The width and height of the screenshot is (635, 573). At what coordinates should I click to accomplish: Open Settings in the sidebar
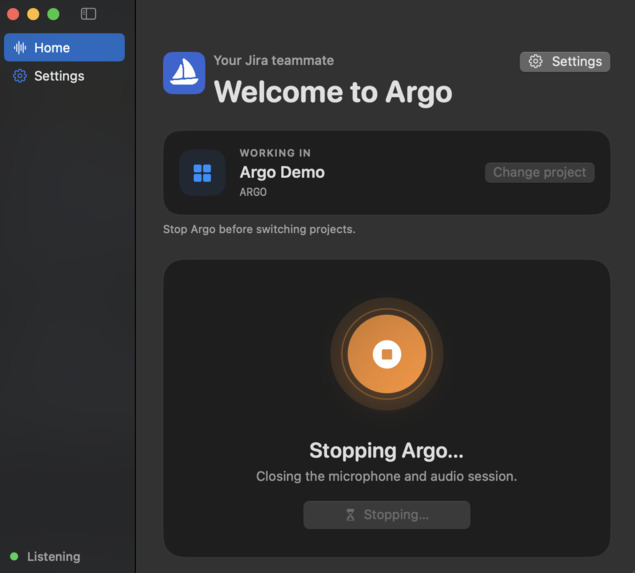64,76
